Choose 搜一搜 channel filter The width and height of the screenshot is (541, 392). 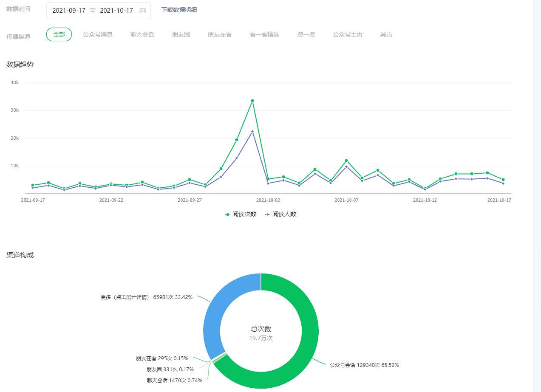[306, 34]
